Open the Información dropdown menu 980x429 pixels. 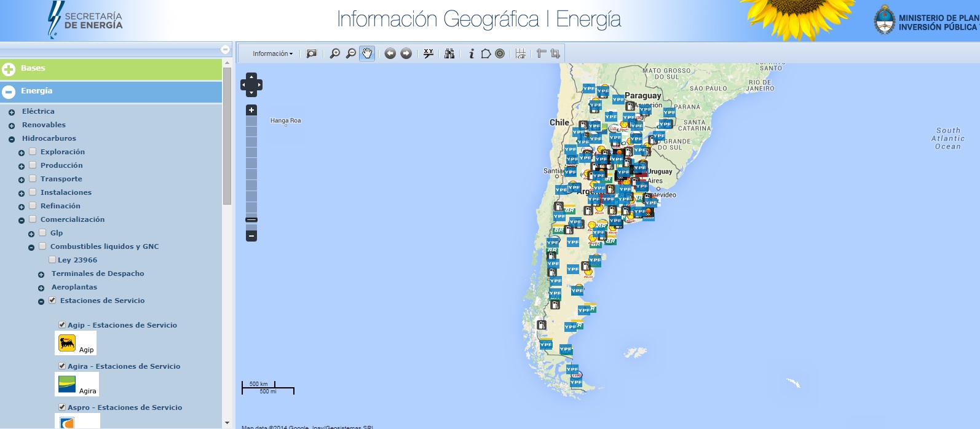tap(272, 53)
